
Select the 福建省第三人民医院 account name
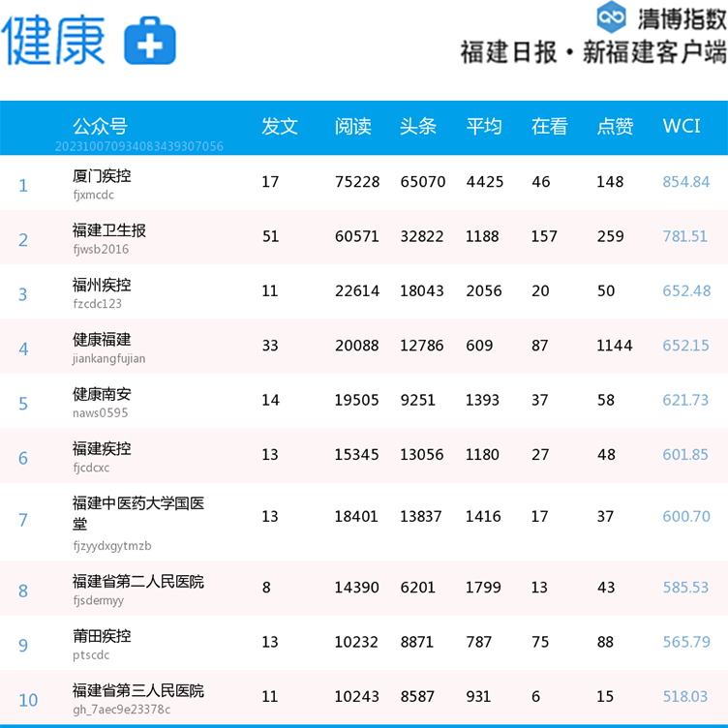(137, 690)
